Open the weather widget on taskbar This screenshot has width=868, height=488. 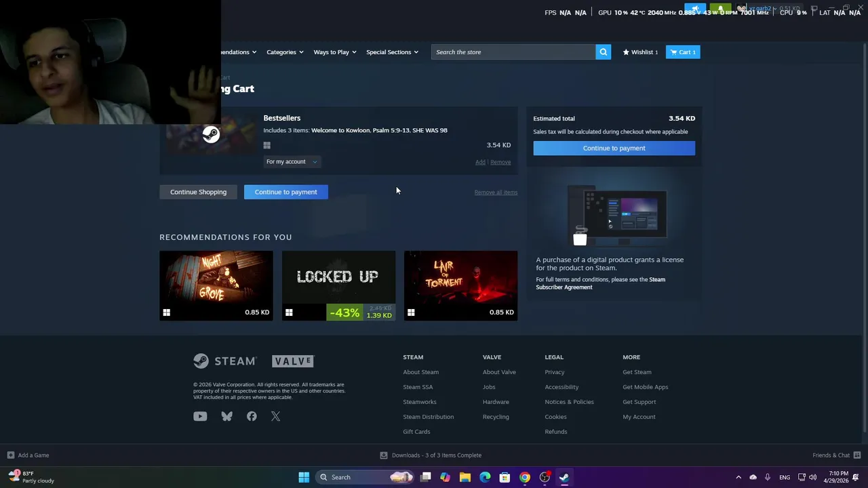pyautogui.click(x=31, y=477)
